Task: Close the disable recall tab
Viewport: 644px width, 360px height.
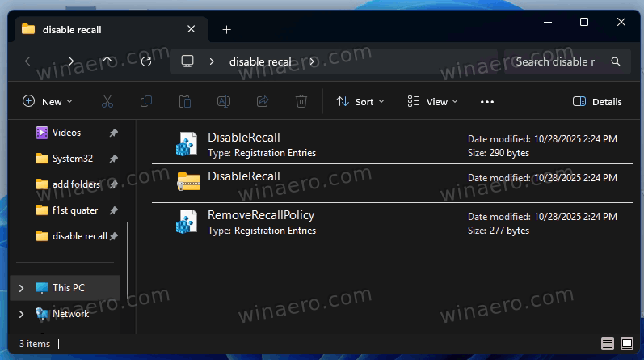Action: tap(191, 29)
